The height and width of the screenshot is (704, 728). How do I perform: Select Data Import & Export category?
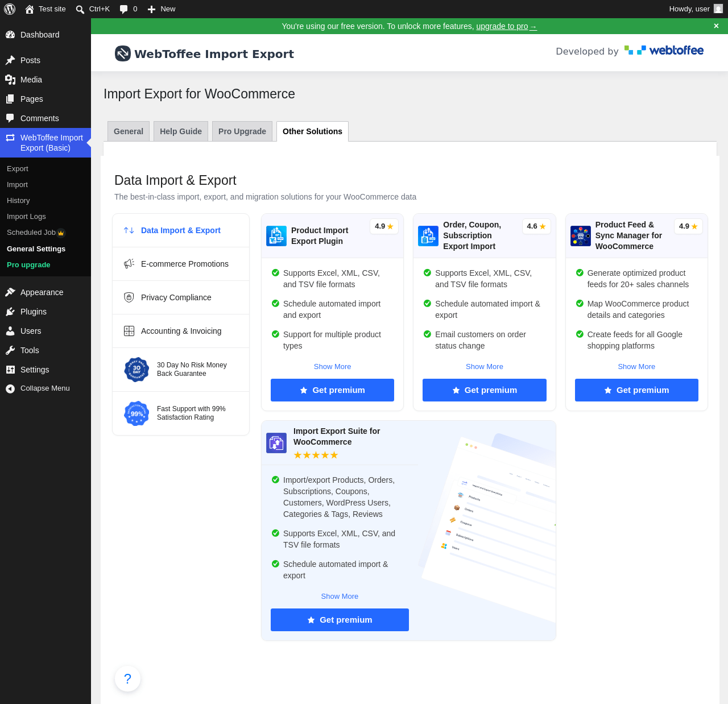coord(181,230)
